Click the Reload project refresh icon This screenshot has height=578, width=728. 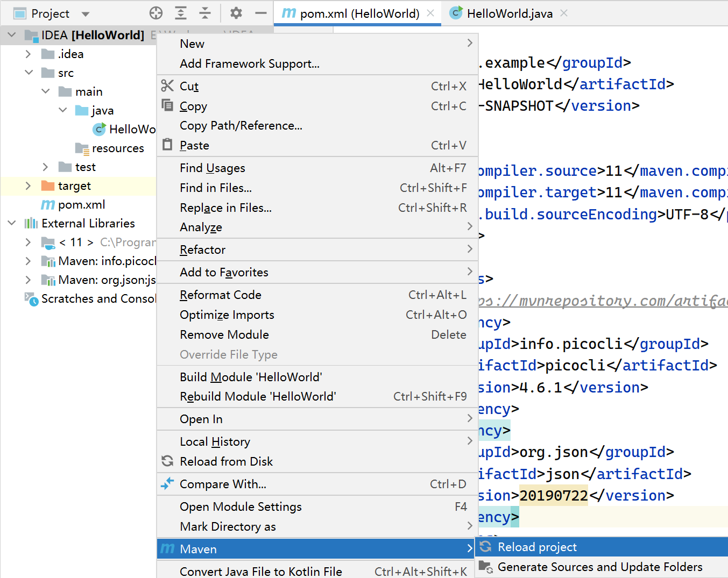click(x=485, y=546)
